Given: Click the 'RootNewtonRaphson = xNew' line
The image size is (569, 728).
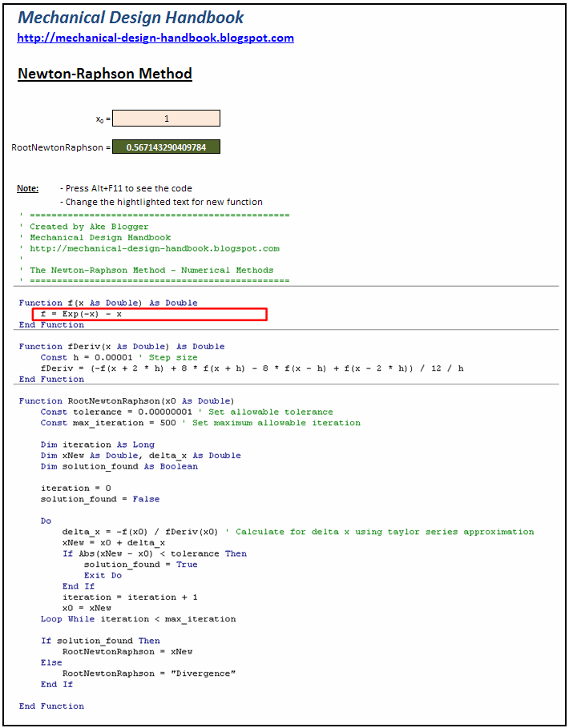Looking at the screenshot, I should click(x=127, y=651).
